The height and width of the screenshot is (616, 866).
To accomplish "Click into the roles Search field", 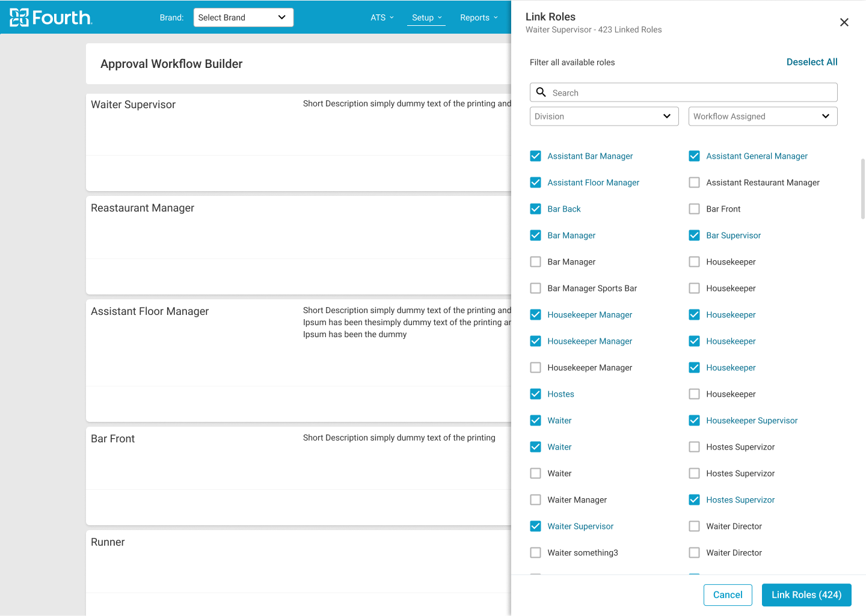I will coord(692,93).
